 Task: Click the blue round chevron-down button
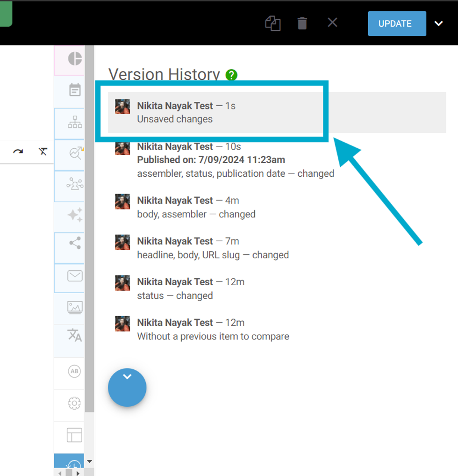click(127, 387)
